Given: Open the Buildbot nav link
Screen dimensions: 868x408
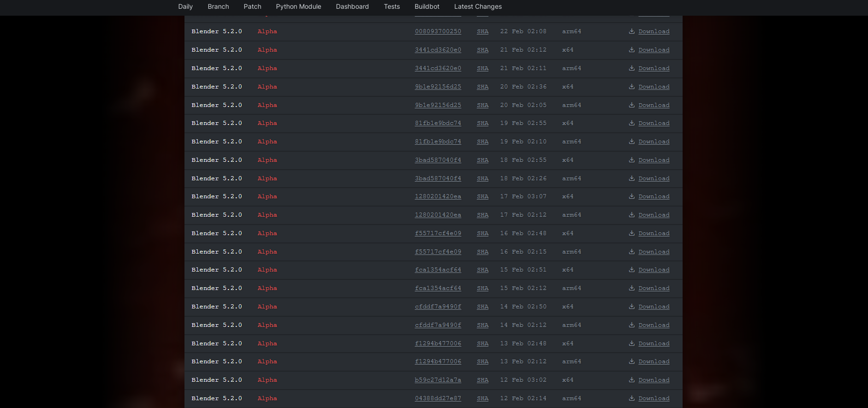Looking at the screenshot, I should tap(427, 6).
